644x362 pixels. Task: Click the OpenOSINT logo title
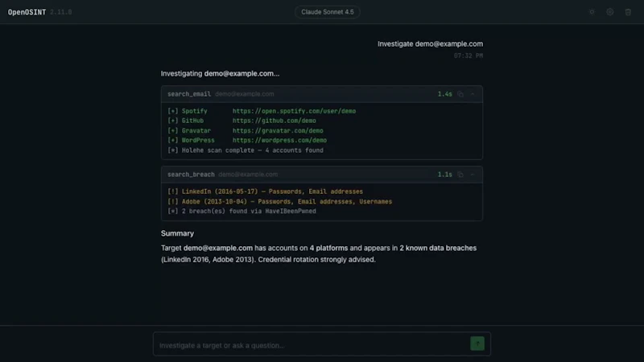(x=27, y=12)
